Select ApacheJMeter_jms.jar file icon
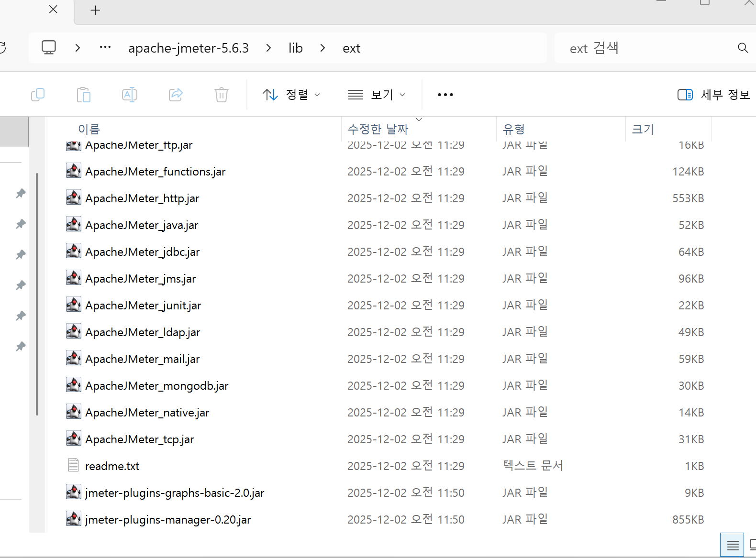The height and width of the screenshot is (558, 756). pos(74,278)
